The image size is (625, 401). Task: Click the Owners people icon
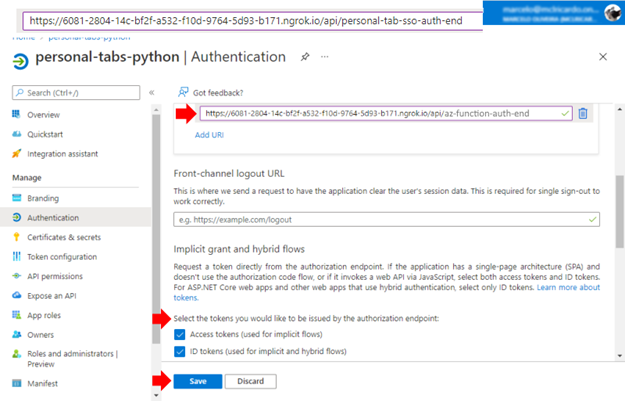[x=16, y=334]
